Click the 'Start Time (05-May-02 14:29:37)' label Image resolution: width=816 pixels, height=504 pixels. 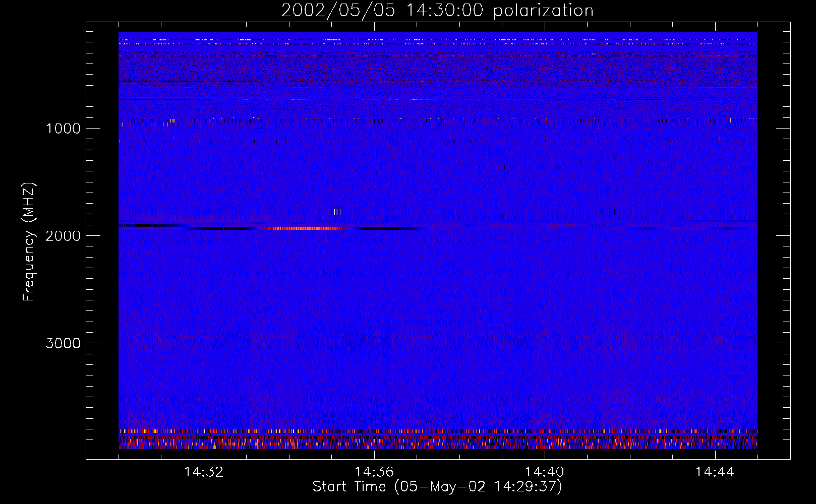(437, 487)
